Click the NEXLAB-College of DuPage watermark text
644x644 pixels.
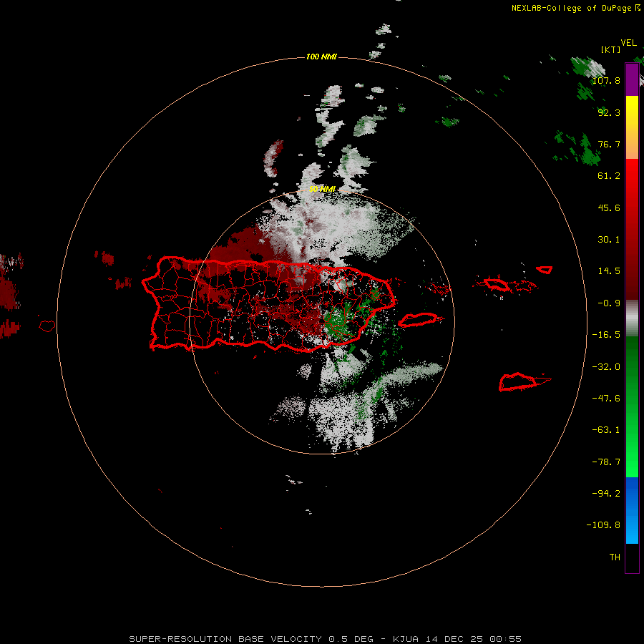coord(575,8)
